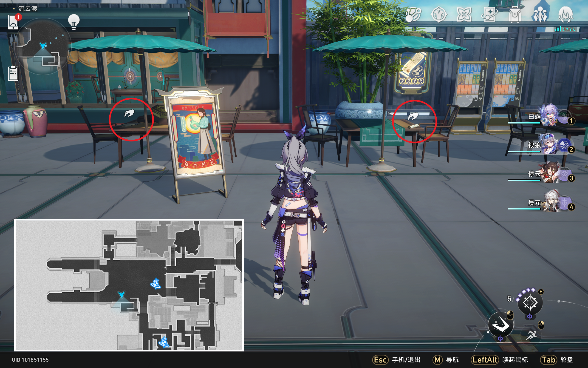
Task: Select party slot number 4 badge
Action: tap(571, 207)
